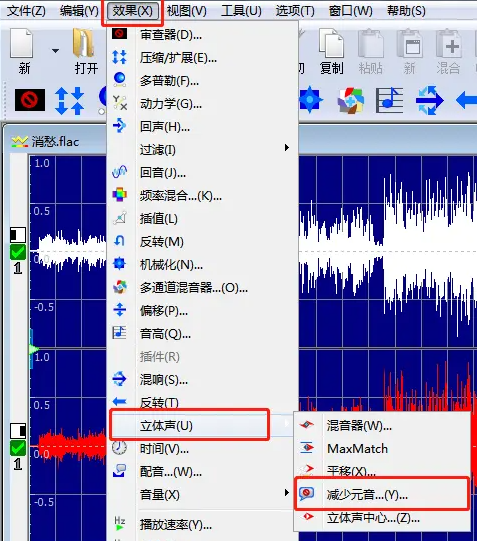
Task: Select 压缩/扩展(E)... menu item
Action: click(x=202, y=58)
